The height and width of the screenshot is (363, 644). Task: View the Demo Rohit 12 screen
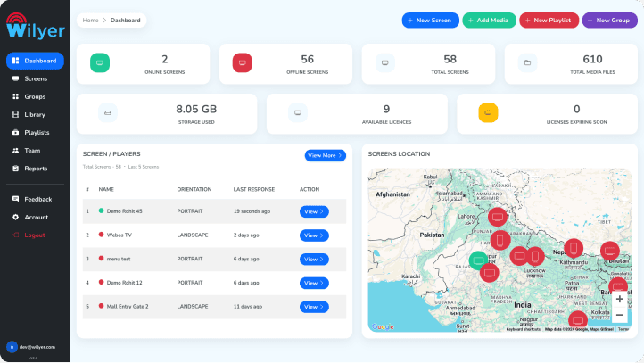[314, 284]
